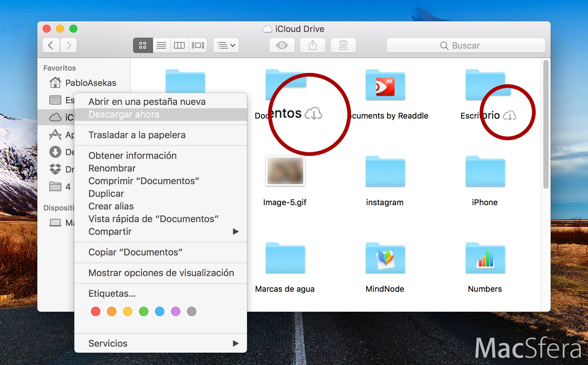Select the Numbers folder
The width and height of the screenshot is (588, 365).
[485, 258]
